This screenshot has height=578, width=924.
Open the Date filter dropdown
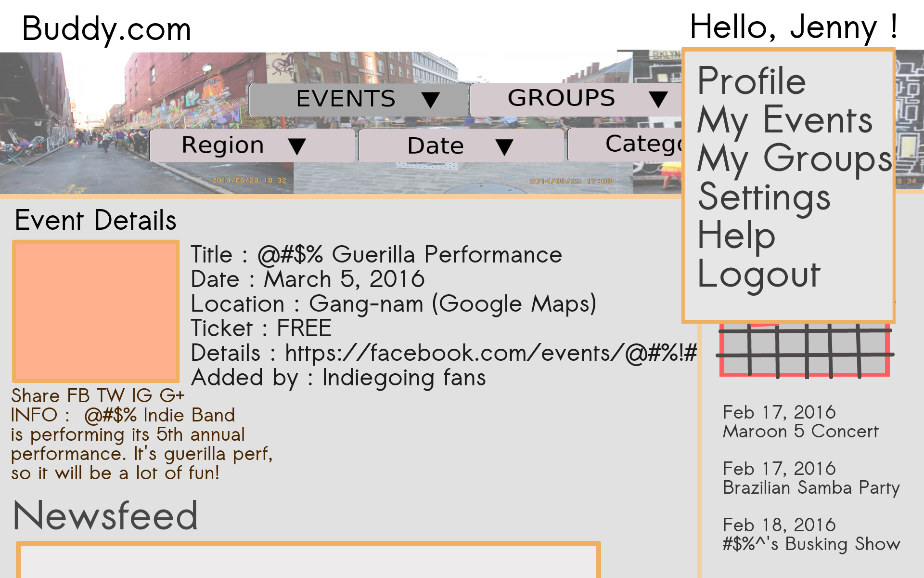click(x=461, y=145)
